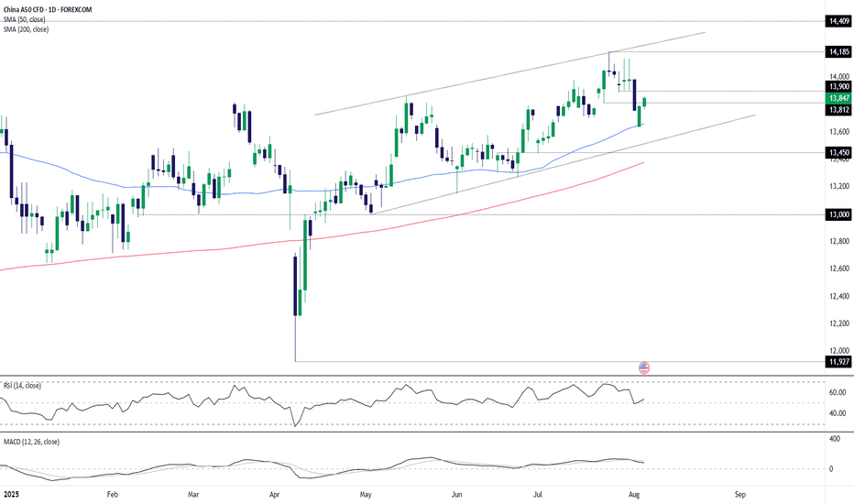Click the Aug date on time axis
The width and height of the screenshot is (854, 504).
(634, 495)
